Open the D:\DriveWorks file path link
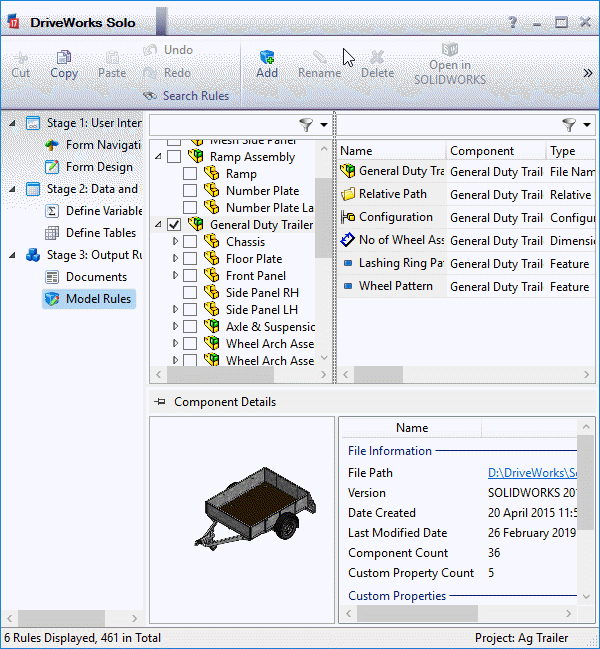Screen dimensions: 600x649 pyautogui.click(x=532, y=473)
